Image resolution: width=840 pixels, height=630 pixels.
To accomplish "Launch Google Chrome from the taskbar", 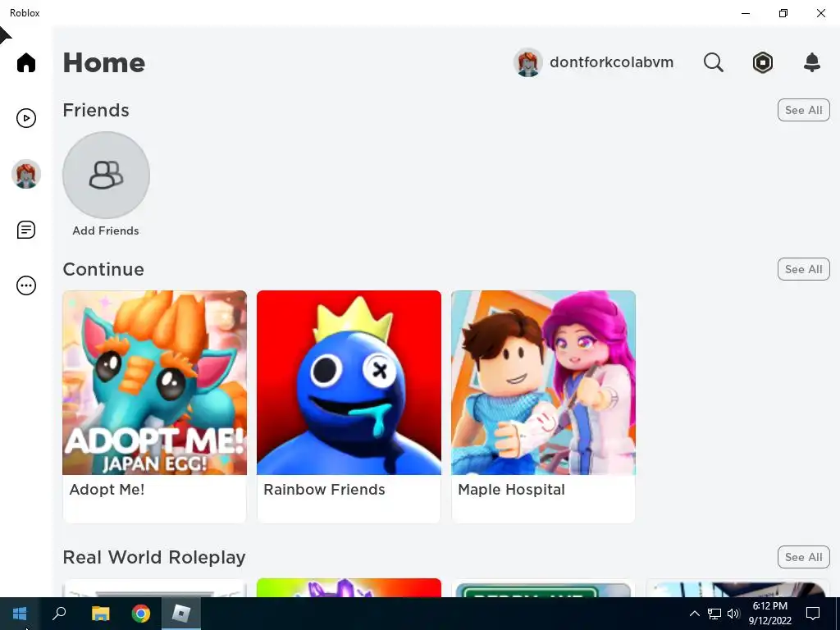I will [x=141, y=614].
